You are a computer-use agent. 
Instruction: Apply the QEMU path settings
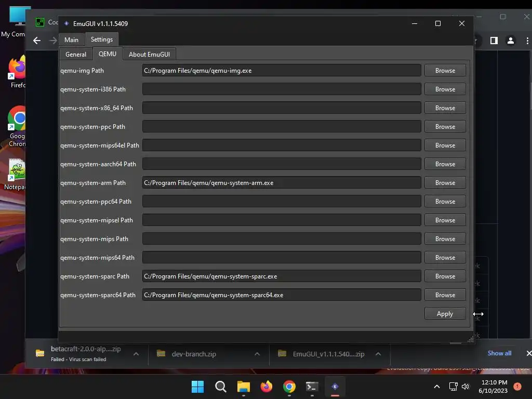(x=445, y=314)
